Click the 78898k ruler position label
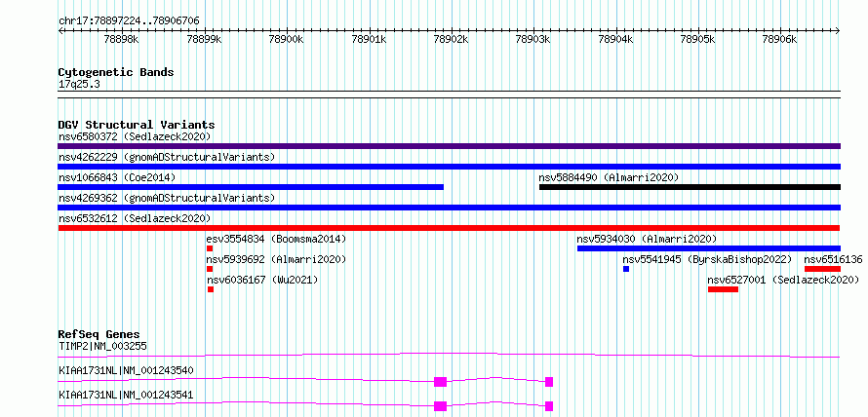868x417 pixels. (122, 39)
